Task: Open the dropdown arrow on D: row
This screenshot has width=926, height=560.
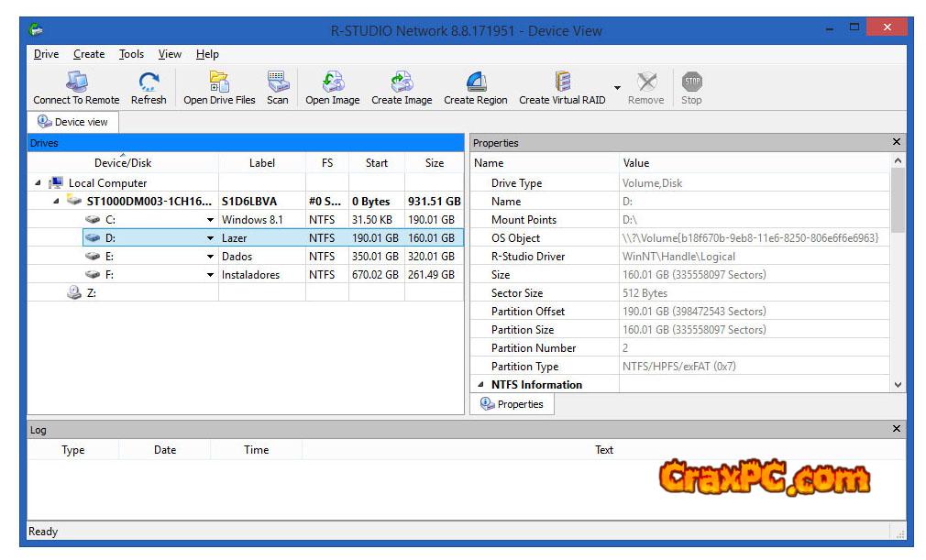Action: coord(210,237)
